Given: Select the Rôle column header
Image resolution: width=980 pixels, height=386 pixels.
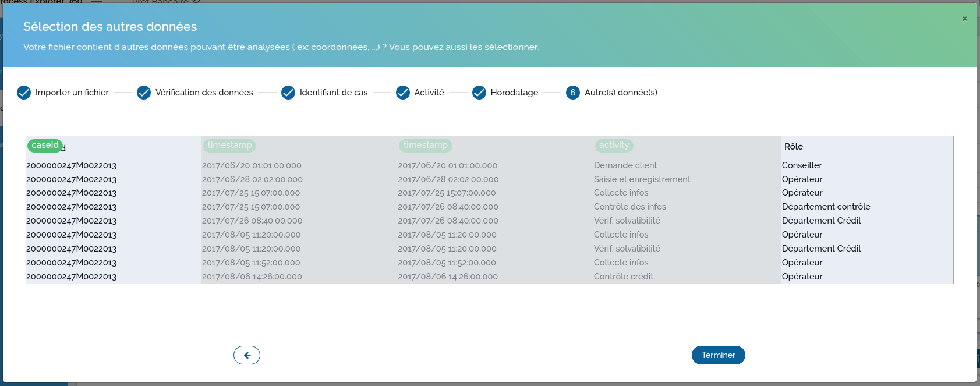Looking at the screenshot, I should (x=793, y=147).
